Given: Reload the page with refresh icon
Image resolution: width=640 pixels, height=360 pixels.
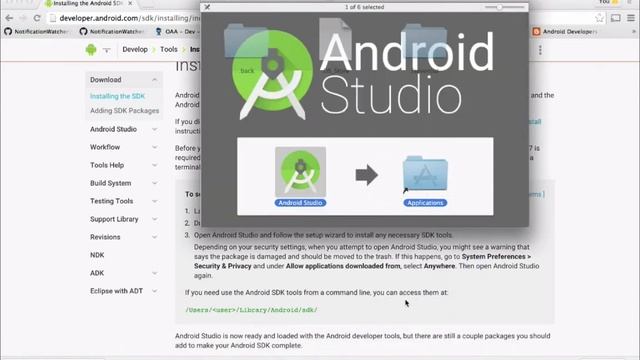Looking at the screenshot, I should pyautogui.click(x=37, y=18).
